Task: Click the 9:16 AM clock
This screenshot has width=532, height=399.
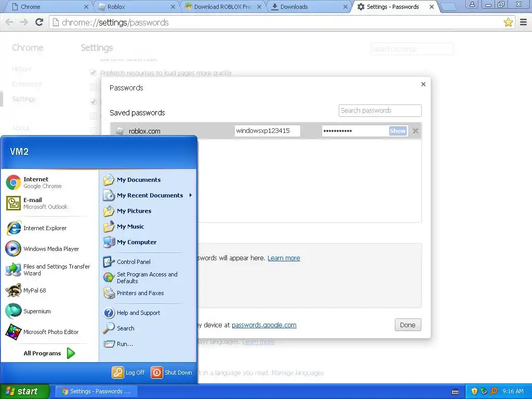Action: [513, 391]
